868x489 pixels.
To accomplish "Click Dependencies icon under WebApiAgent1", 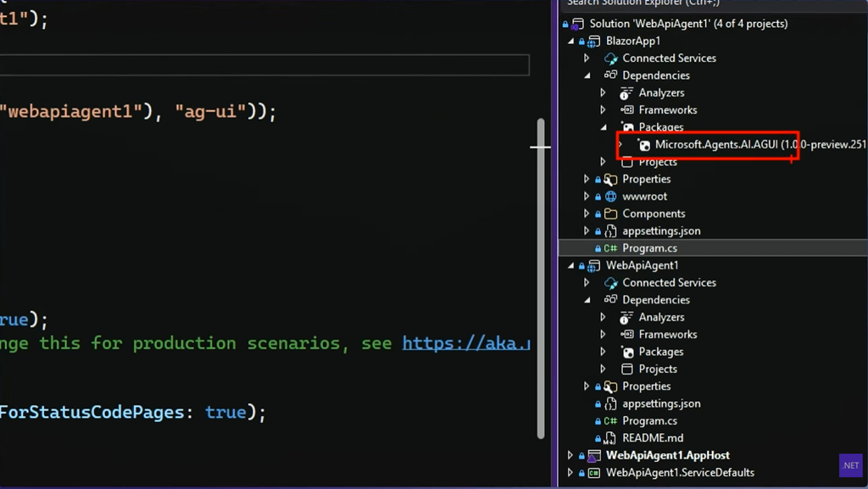I will tap(610, 300).
